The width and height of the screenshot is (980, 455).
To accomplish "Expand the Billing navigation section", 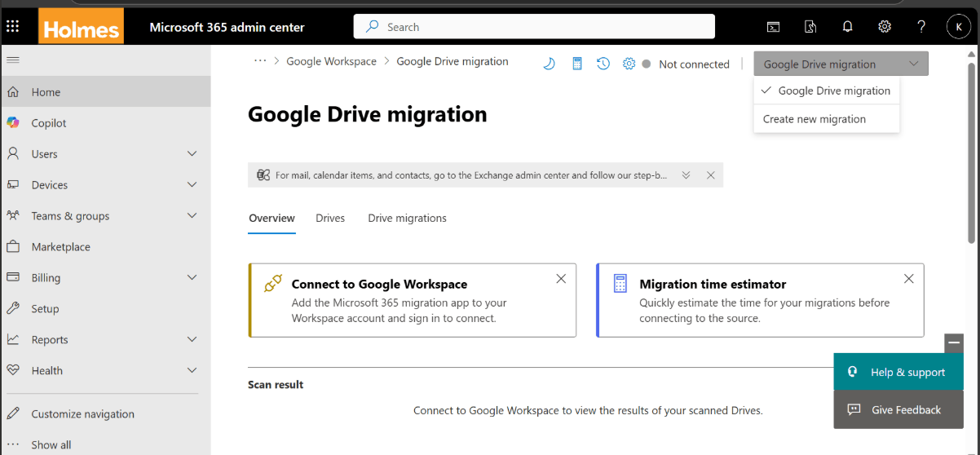I will [x=192, y=278].
